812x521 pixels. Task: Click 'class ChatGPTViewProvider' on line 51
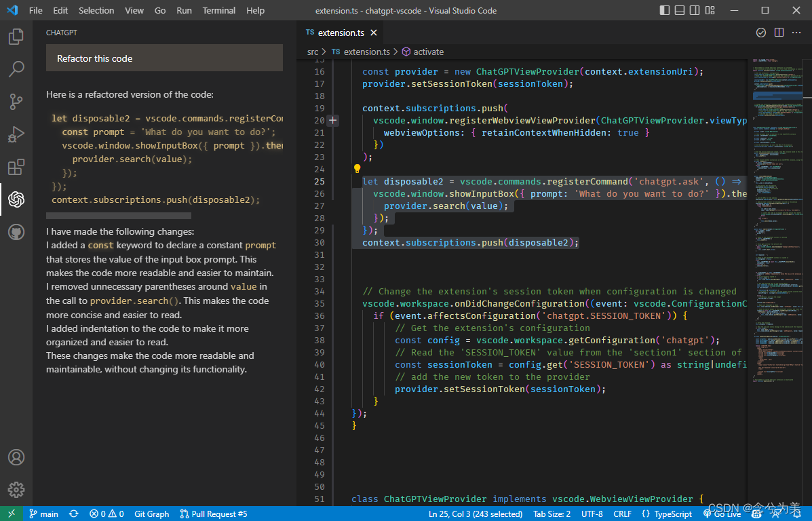point(419,499)
